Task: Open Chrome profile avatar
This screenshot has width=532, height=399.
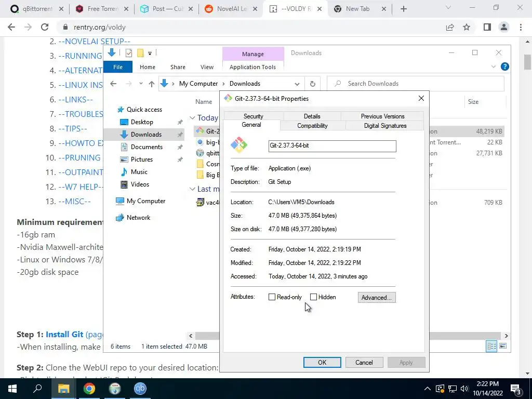Action: 504,27
